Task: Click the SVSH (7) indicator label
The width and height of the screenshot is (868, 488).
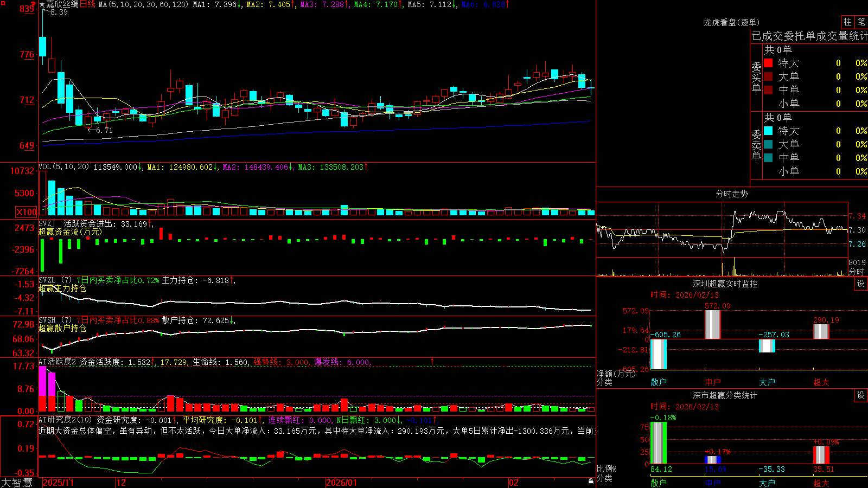Action: coord(55,320)
